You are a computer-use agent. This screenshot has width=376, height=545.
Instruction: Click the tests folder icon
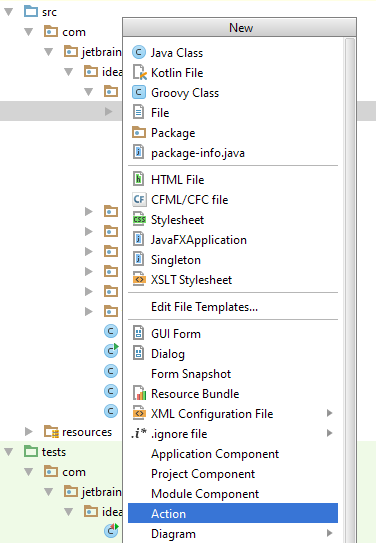point(31,452)
